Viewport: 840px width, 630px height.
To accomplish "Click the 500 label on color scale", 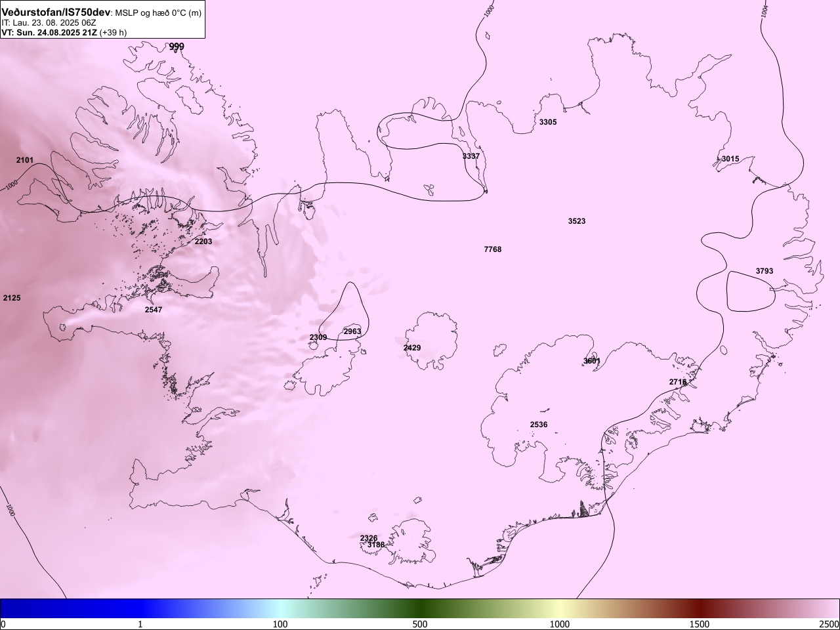I will click(x=420, y=623).
